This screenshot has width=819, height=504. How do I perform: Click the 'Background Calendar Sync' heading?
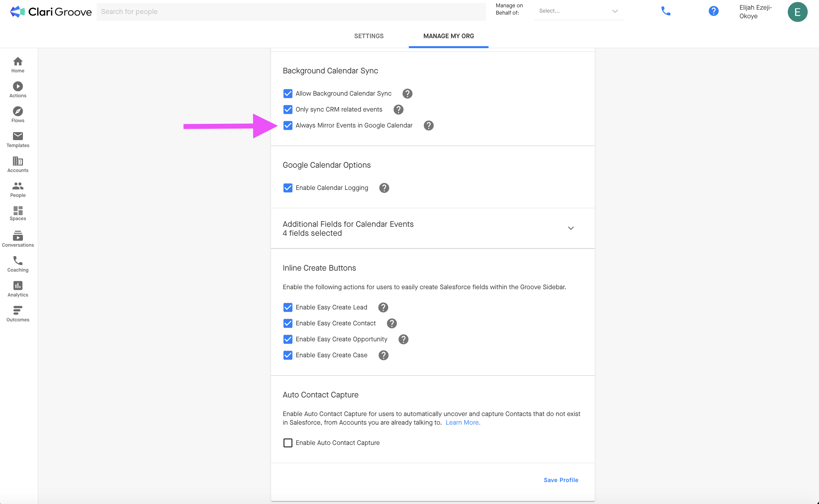pos(330,71)
